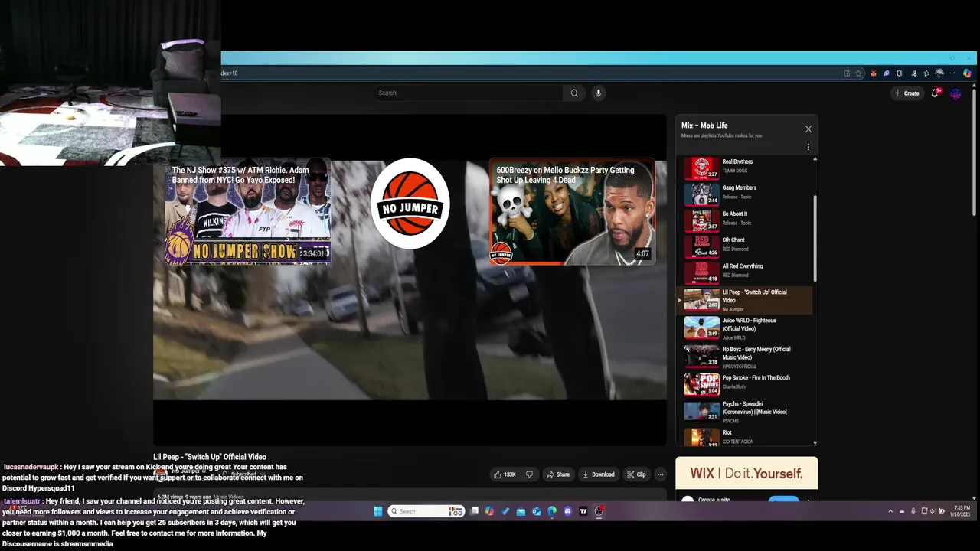The height and width of the screenshot is (551, 980).
Task: Click the Brave-like red extension icon
Action: [874, 73]
